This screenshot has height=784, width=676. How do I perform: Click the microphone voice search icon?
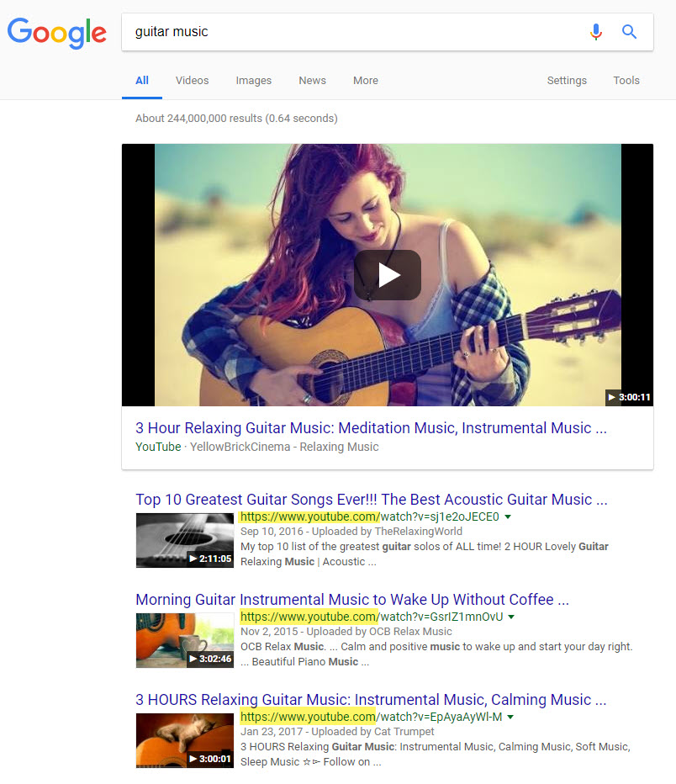595,32
